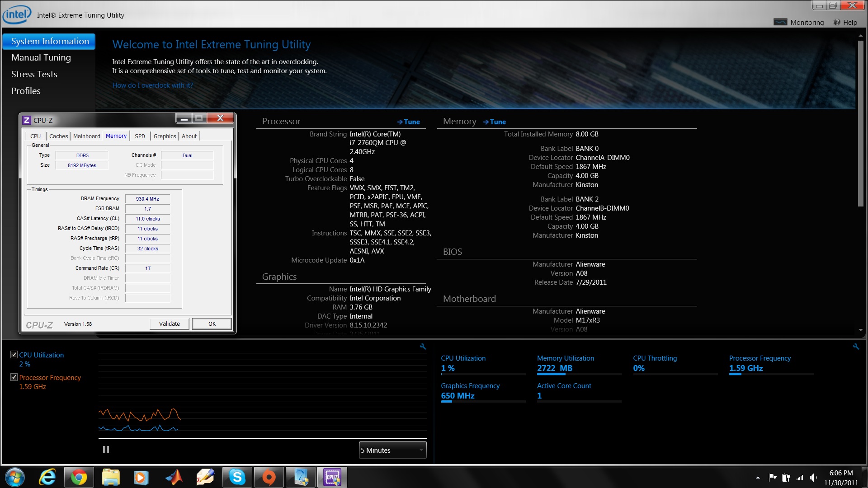
Task: Open Skype from taskbar
Action: click(237, 477)
